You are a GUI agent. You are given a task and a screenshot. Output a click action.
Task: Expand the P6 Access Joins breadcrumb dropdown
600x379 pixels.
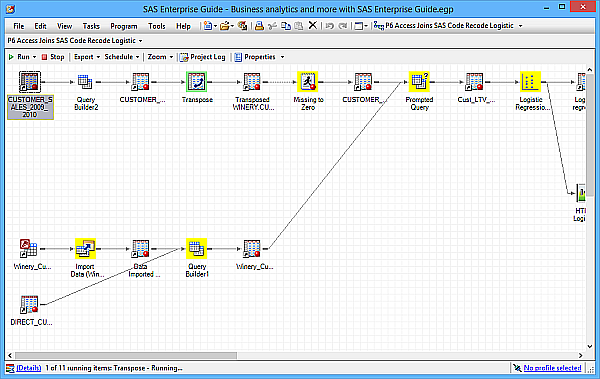140,41
